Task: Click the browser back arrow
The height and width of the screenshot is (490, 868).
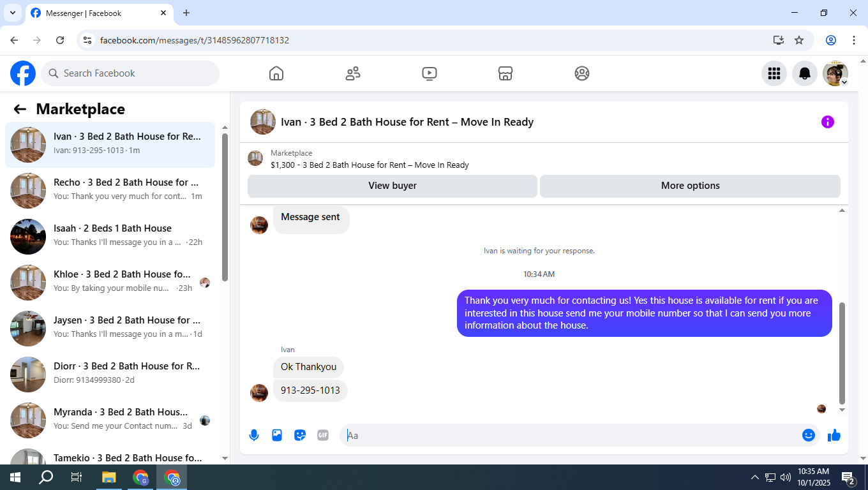Action: pos(14,40)
